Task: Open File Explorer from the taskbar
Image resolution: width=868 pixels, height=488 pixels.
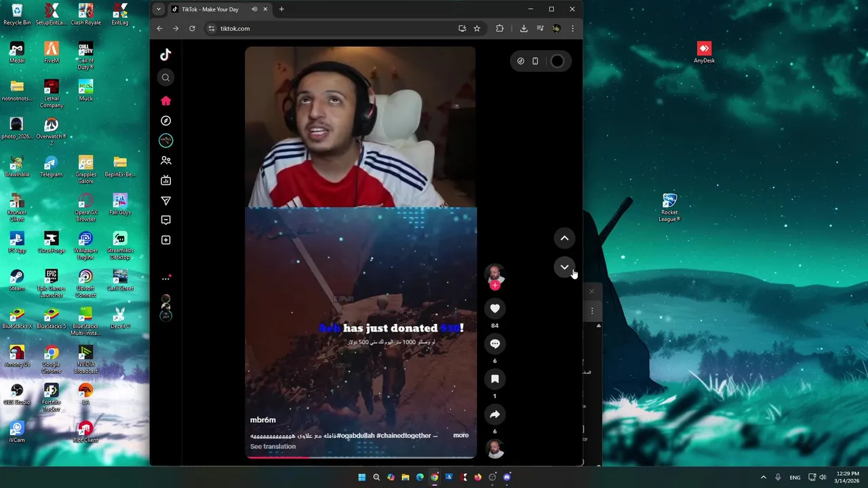Action: pos(406,477)
